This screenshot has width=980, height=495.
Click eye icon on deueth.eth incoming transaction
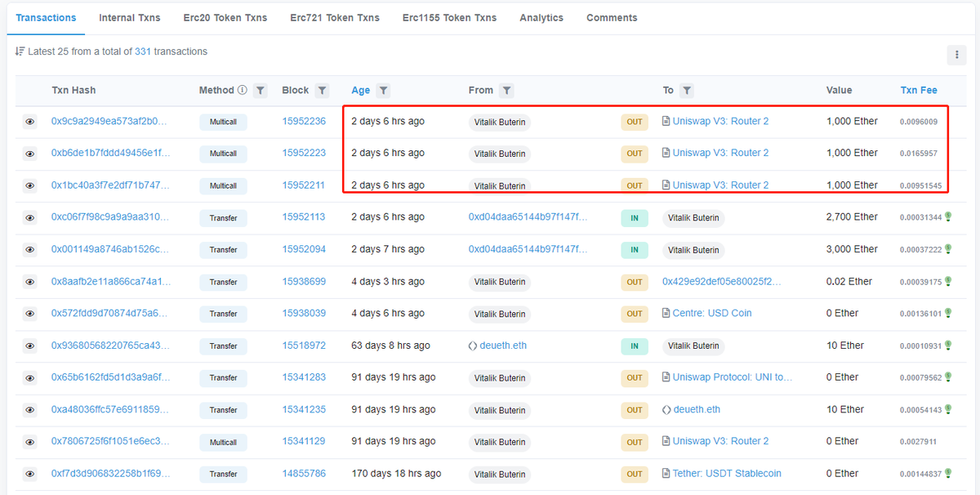(x=29, y=346)
